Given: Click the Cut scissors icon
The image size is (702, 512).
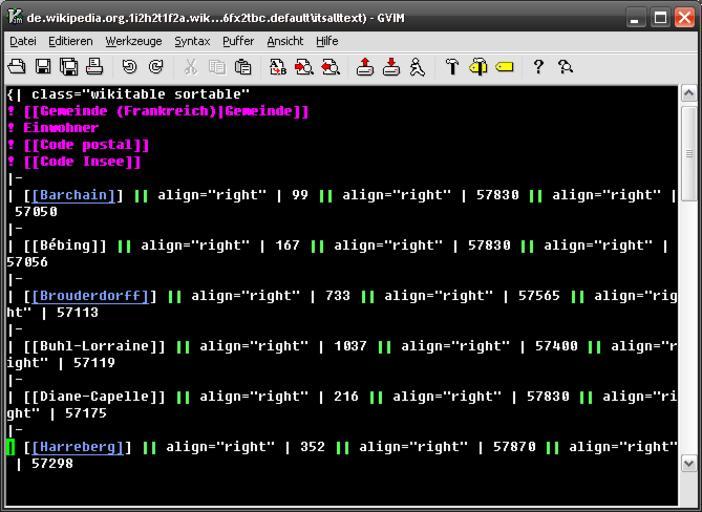Looking at the screenshot, I should click(191, 67).
